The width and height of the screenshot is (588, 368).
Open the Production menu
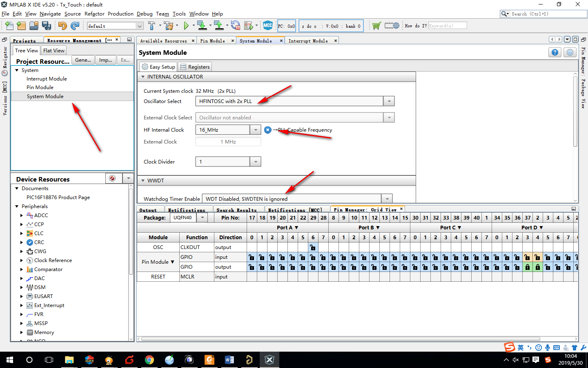(120, 13)
